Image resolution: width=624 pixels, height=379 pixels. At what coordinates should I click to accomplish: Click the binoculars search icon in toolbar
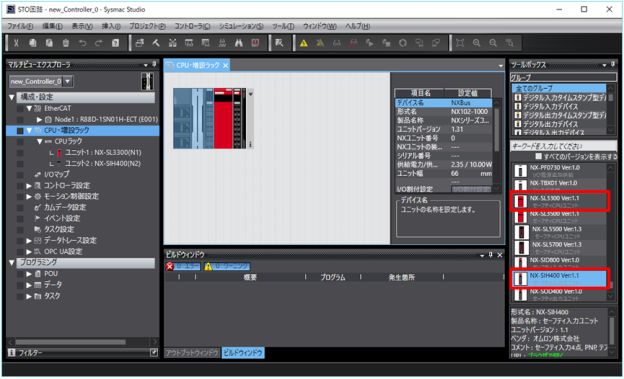[239, 43]
